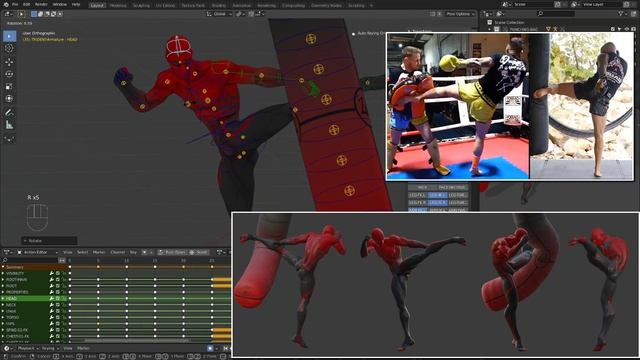
Task: Select the 3D Cursor tool
Action: pyautogui.click(x=9, y=48)
